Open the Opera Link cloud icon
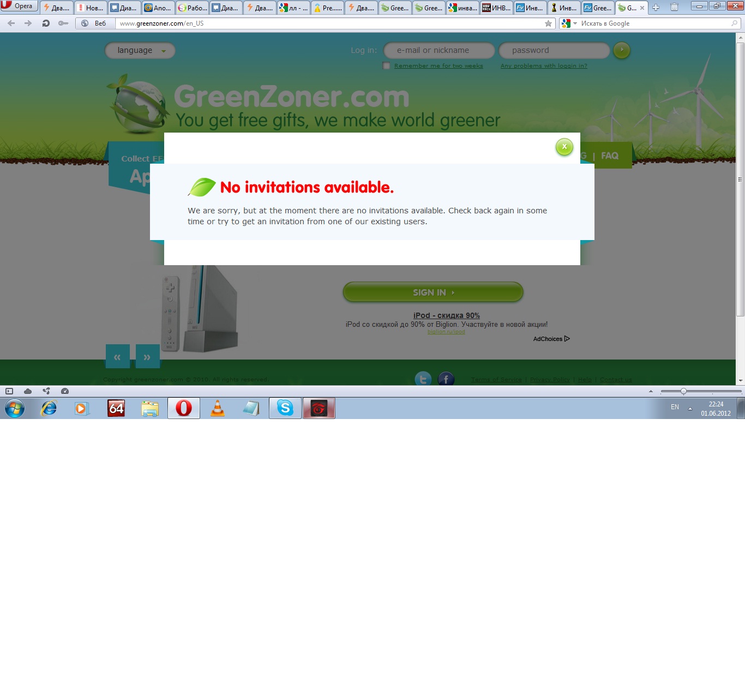The image size is (745, 700). [x=28, y=391]
